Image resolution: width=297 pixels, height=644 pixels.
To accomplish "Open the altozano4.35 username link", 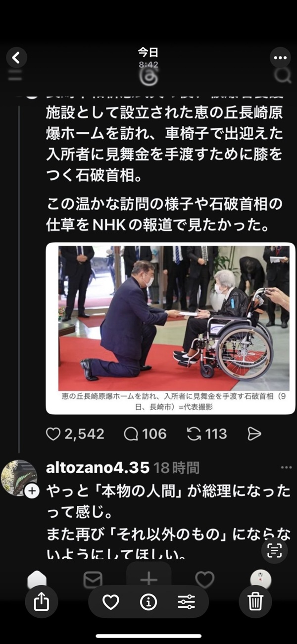I will [x=98, y=467].
